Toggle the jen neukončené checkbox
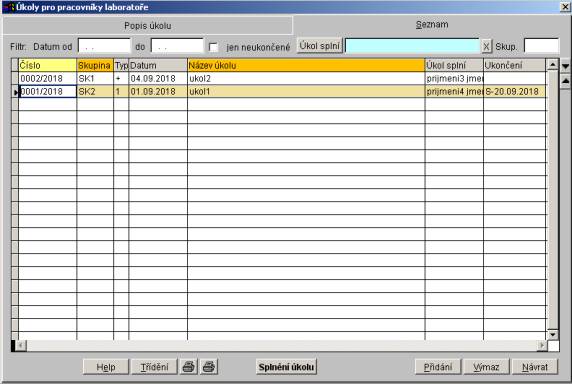The image size is (572, 384). [213, 47]
